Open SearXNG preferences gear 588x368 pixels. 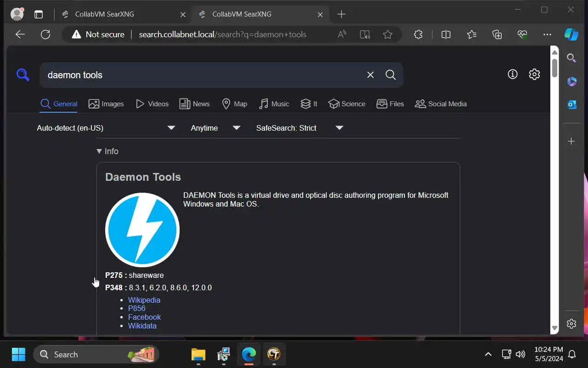(x=534, y=74)
